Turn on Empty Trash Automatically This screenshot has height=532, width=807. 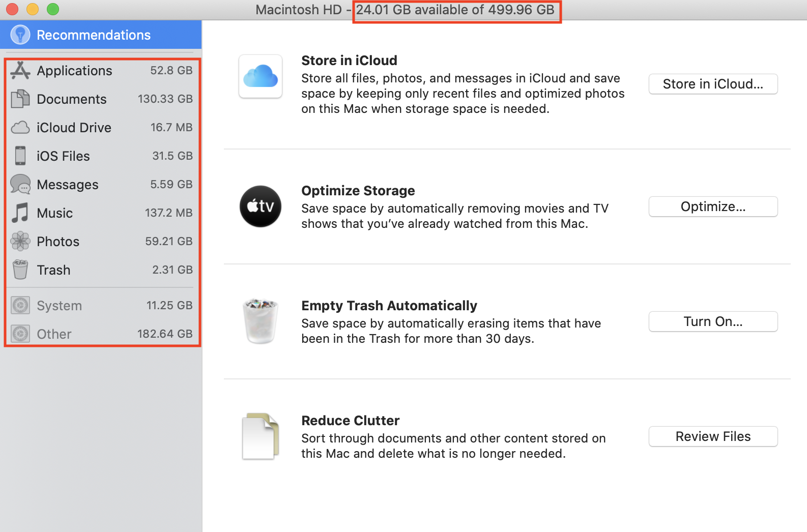pos(713,321)
